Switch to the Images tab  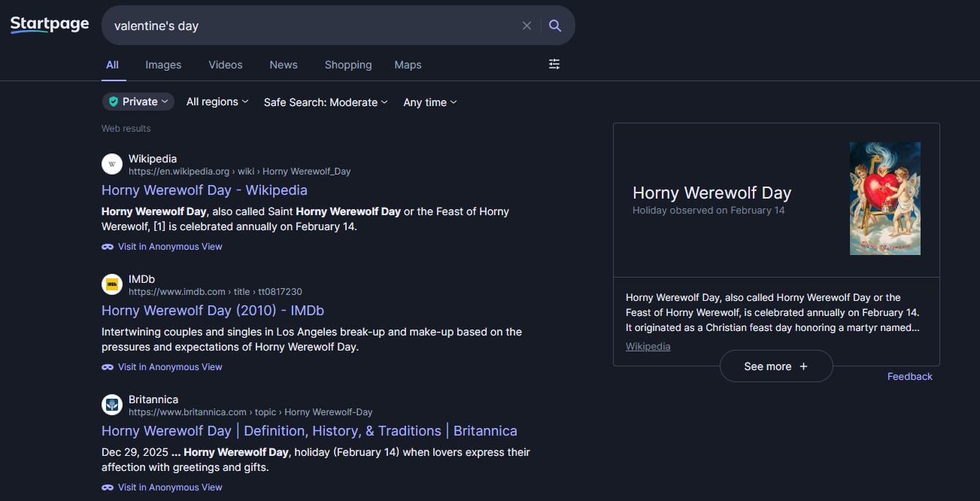click(x=163, y=65)
